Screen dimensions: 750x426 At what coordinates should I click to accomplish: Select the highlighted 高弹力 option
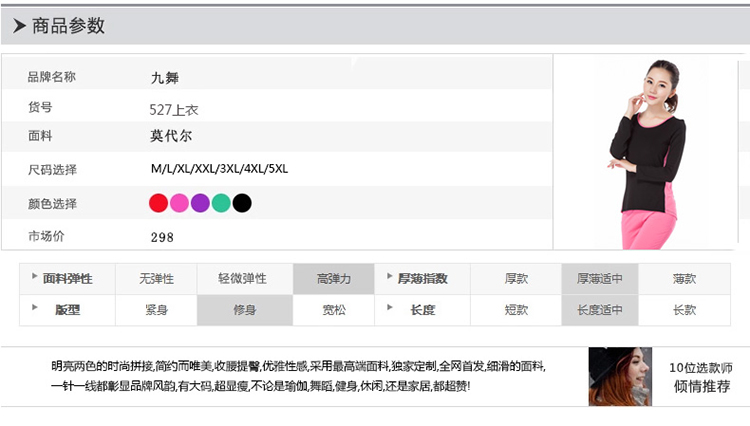click(333, 279)
